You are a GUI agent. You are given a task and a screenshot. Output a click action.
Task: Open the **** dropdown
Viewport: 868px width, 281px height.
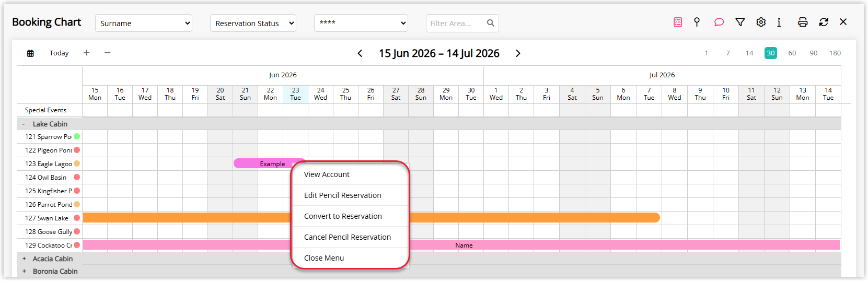coord(361,23)
